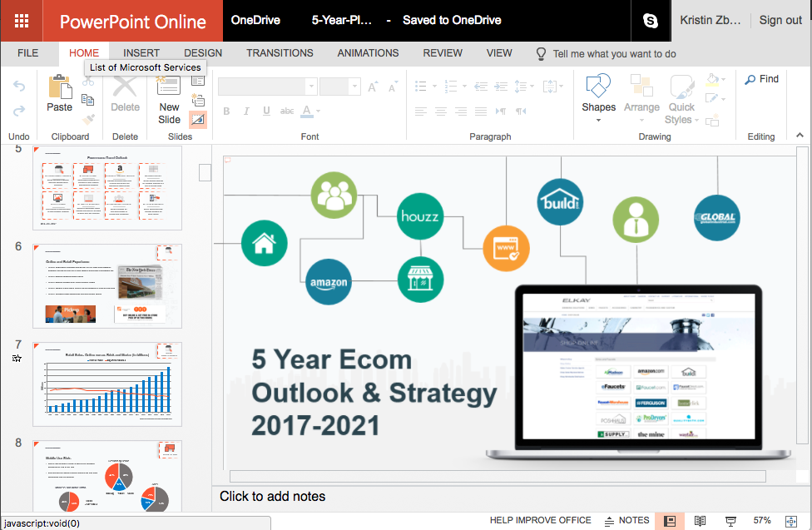Set left-to-right text direction

(x=501, y=111)
